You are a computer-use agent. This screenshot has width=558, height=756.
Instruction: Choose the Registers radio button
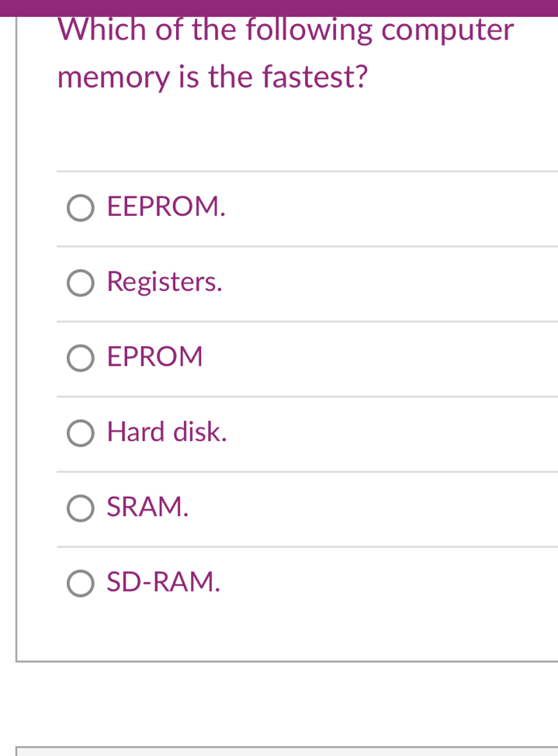[x=81, y=283]
